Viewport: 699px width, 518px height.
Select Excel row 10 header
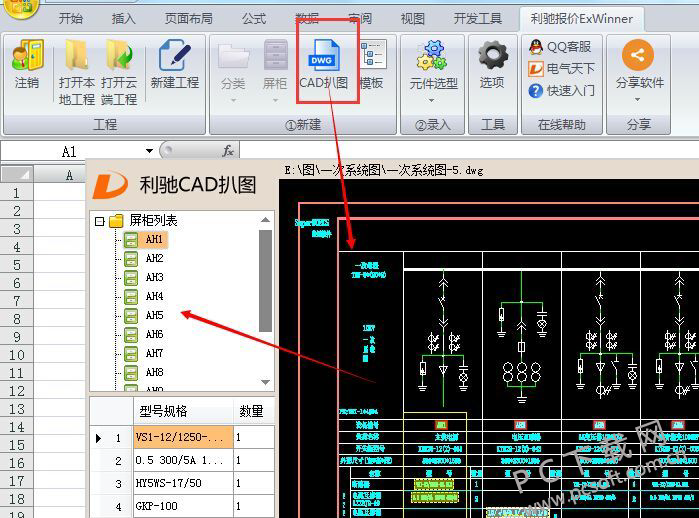(x=16, y=355)
